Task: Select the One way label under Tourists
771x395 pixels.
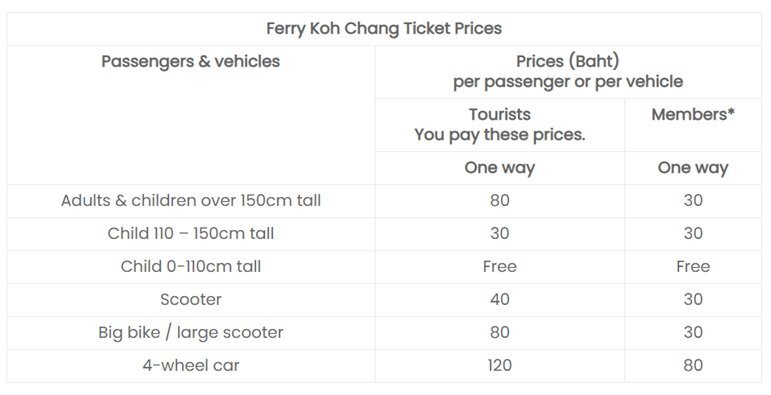Action: click(x=500, y=168)
